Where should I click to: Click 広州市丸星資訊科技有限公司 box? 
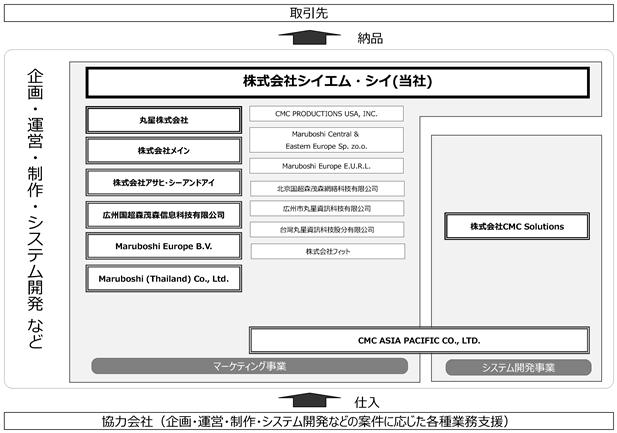327,209
